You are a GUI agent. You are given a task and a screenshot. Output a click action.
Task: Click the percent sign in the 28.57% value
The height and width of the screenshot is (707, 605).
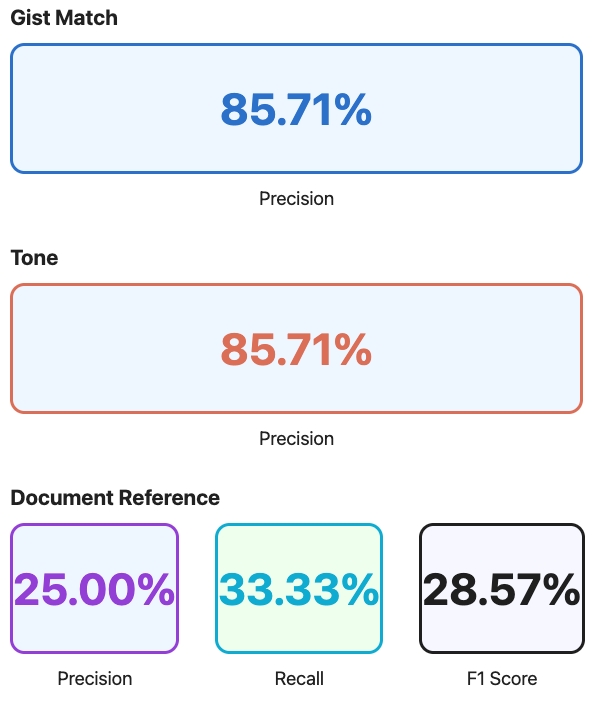[x=561, y=590]
